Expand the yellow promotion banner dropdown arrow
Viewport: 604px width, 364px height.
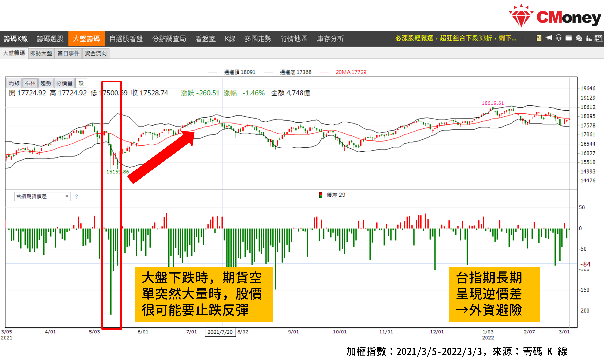point(522,38)
